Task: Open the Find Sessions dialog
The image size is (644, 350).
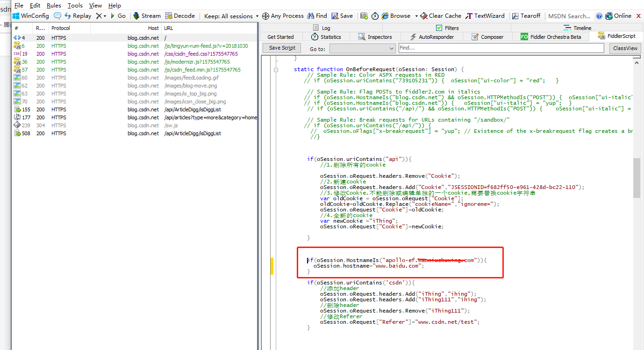Action: pyautogui.click(x=317, y=15)
